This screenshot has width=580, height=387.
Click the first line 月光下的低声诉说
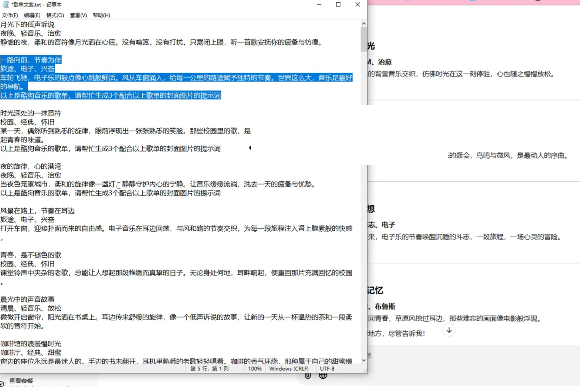coord(27,24)
